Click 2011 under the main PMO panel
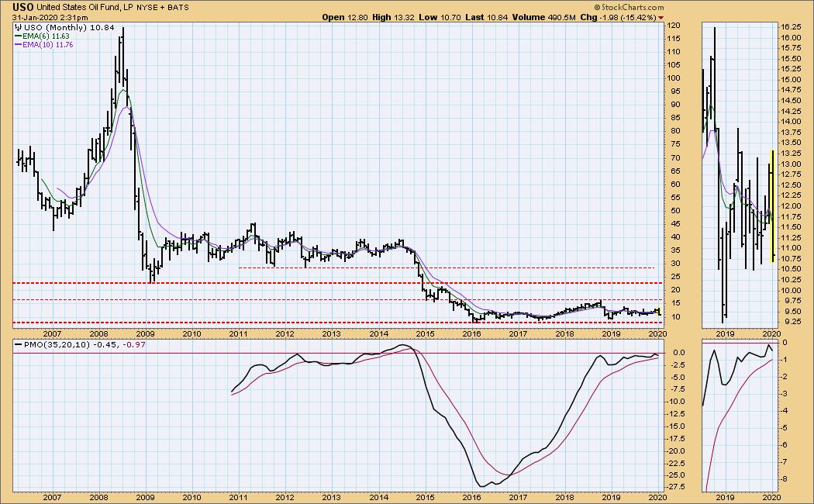 point(238,497)
